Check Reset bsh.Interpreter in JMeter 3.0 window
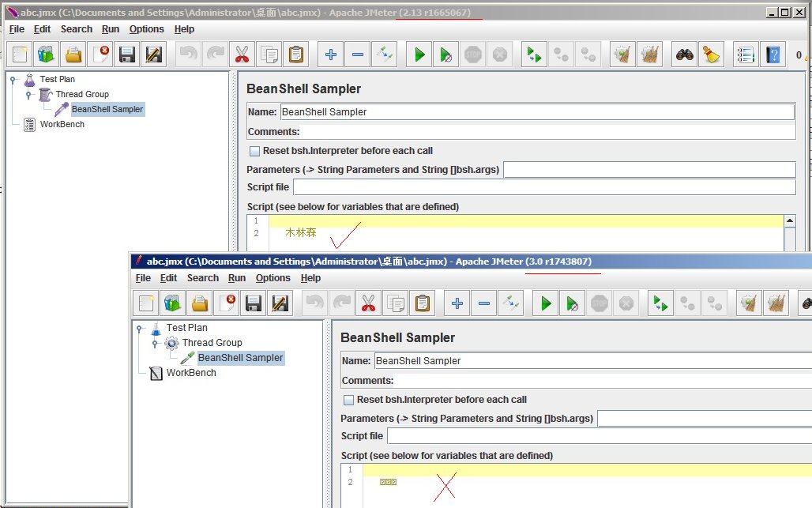The width and height of the screenshot is (812, 508). tap(348, 400)
